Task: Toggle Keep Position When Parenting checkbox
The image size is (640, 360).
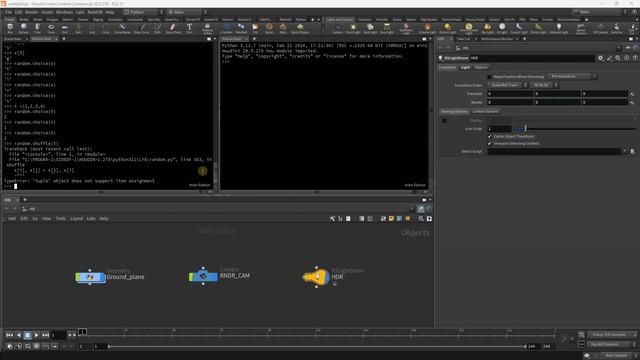Action: point(489,77)
